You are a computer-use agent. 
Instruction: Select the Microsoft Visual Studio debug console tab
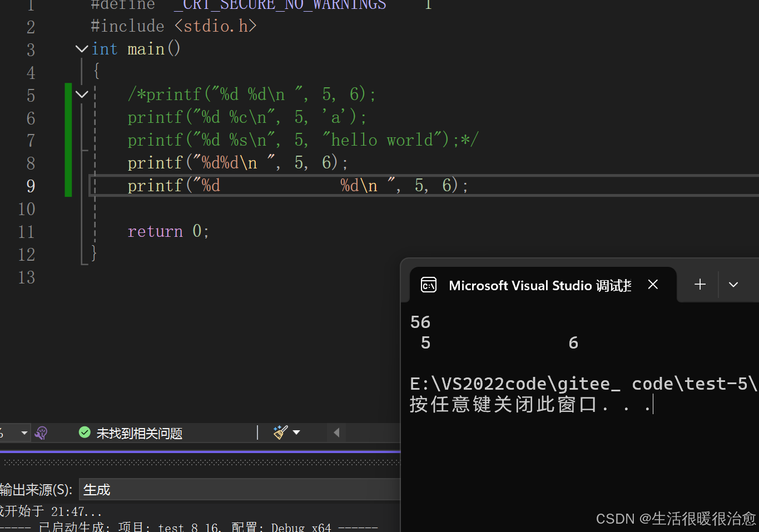pyautogui.click(x=543, y=285)
